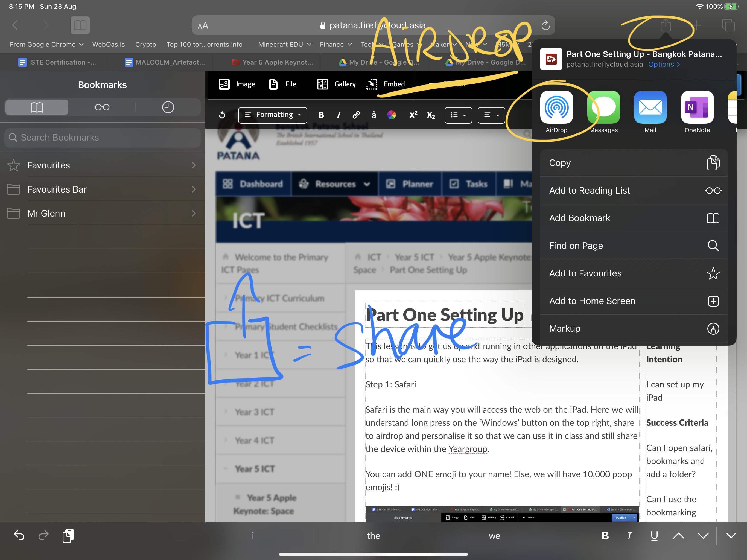
Task: Switch to MALCOLM_Artefact tab
Action: (165, 62)
